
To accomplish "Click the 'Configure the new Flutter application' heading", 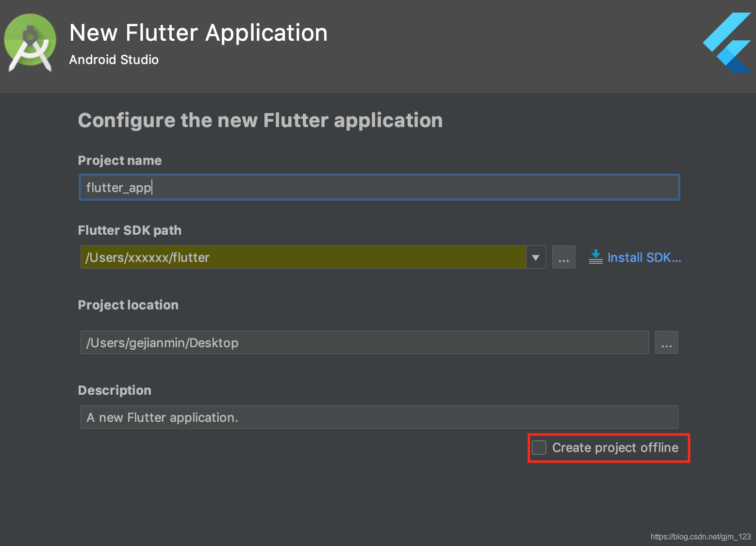I will 260,120.
